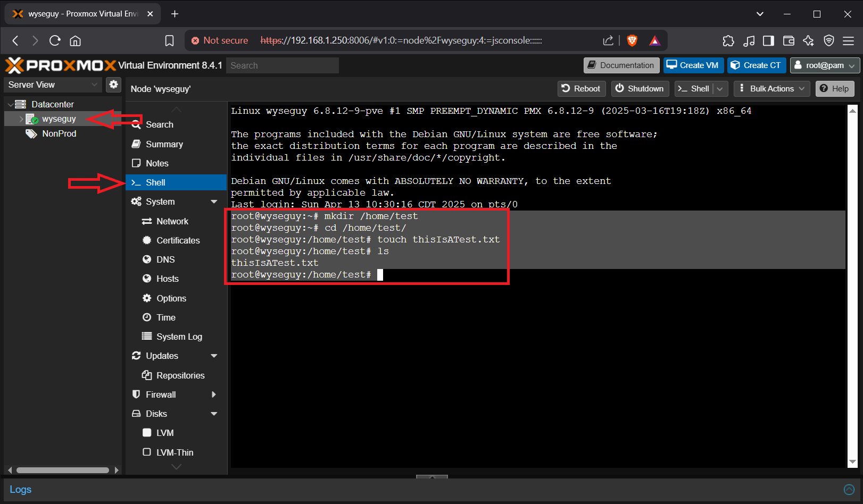863x504 pixels.
Task: Toggle the browser sidebar panel icon
Action: click(x=768, y=40)
